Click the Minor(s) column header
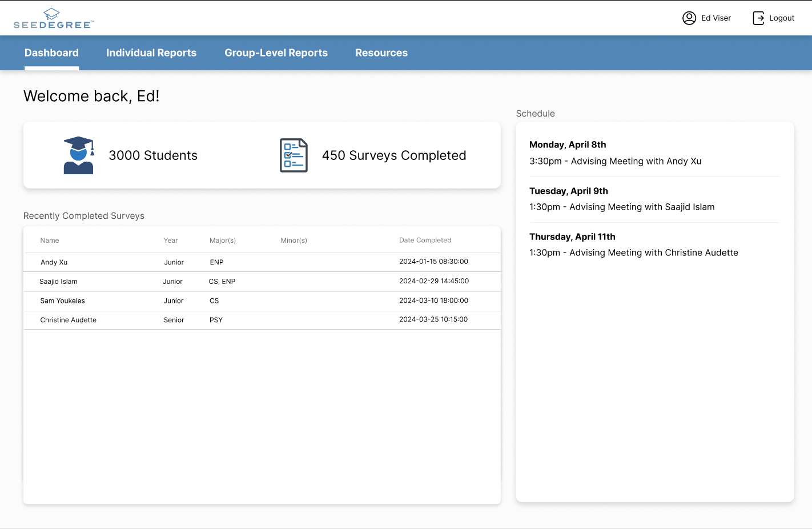This screenshot has width=812, height=529. (x=294, y=241)
